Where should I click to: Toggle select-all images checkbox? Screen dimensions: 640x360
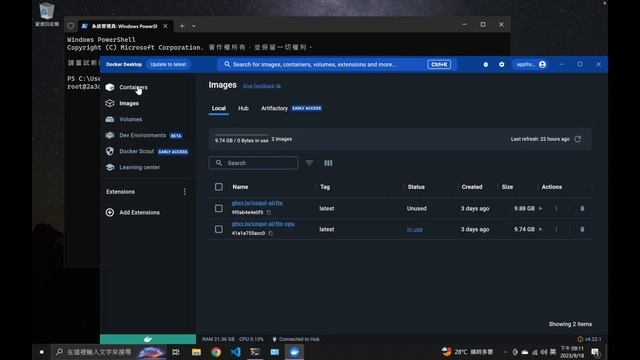(x=219, y=187)
